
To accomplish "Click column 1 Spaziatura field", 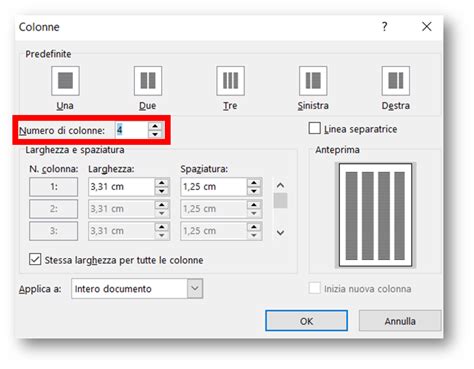I will tap(214, 187).
